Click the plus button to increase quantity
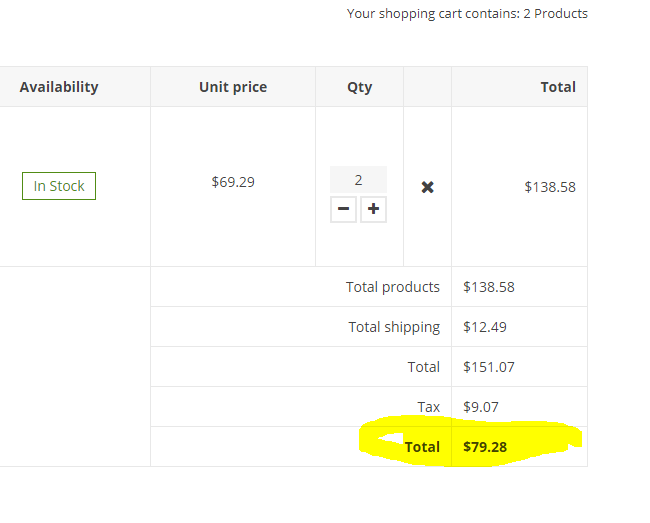 [x=373, y=210]
